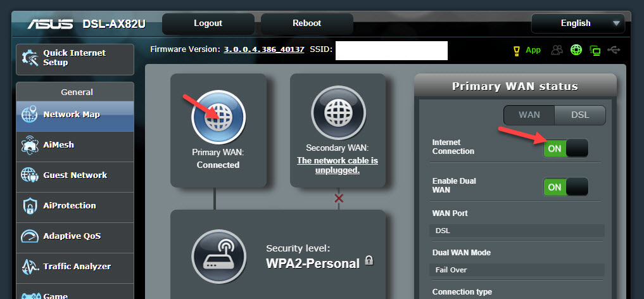The height and width of the screenshot is (299, 644).
Task: Open the Game menu item
Action: 75,291
